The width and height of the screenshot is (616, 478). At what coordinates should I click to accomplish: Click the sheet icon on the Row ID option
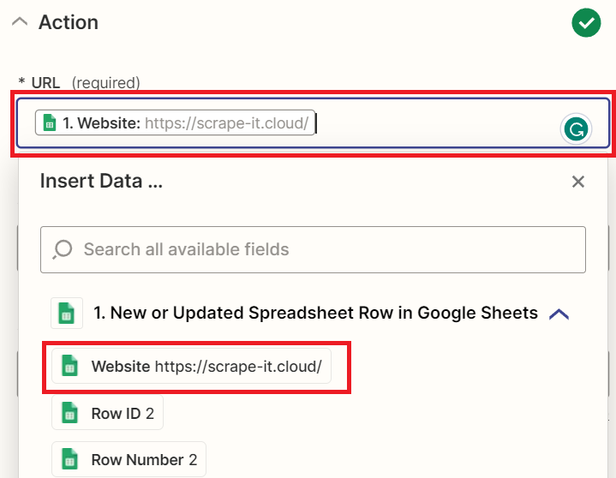click(70, 412)
